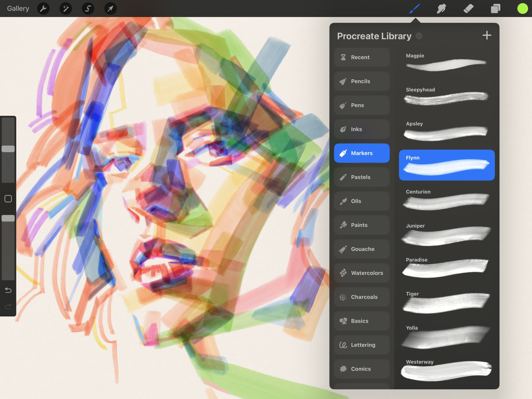The image size is (532, 399).
Task: Activate the Transform arrow tool
Action: [110, 9]
